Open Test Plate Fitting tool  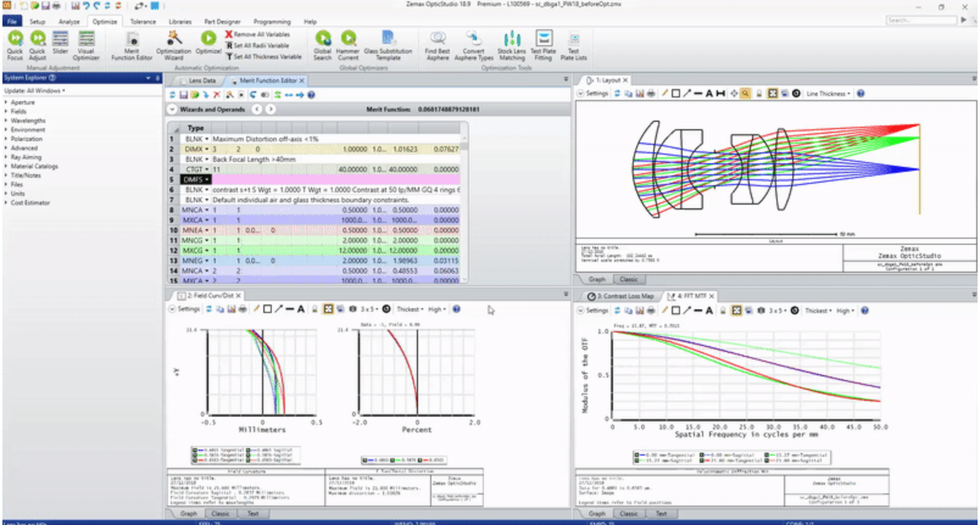tap(543, 45)
